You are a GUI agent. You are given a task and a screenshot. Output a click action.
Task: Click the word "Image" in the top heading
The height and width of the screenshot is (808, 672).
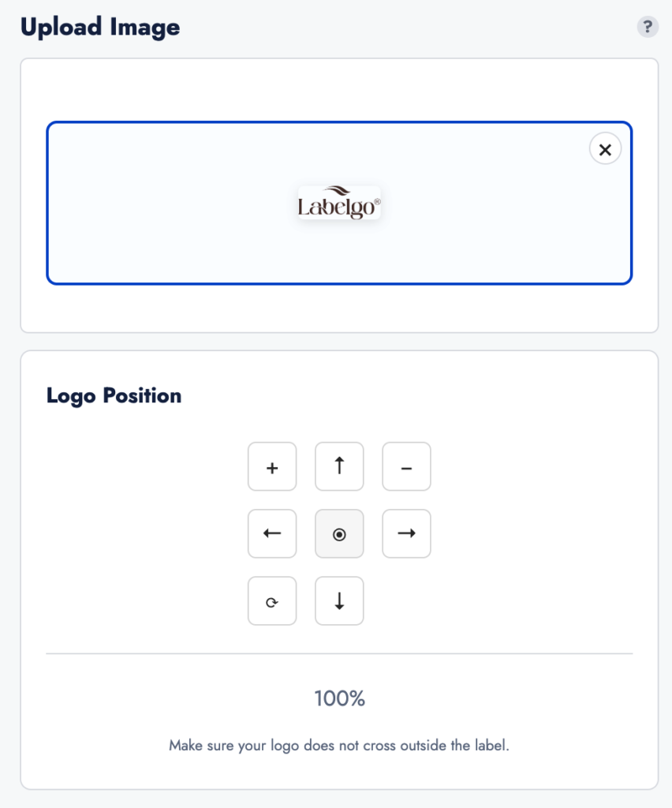tap(146, 28)
